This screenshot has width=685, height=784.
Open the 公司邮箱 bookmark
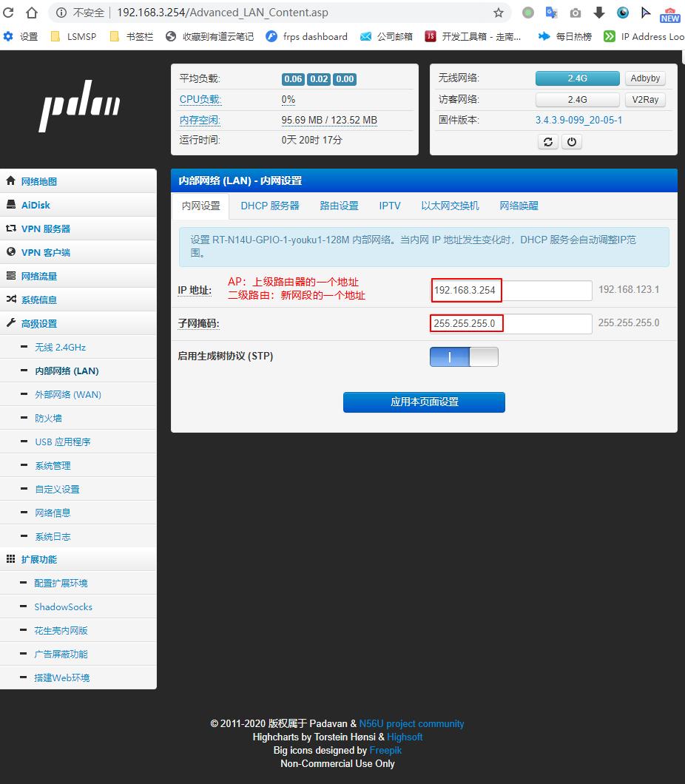click(x=386, y=36)
